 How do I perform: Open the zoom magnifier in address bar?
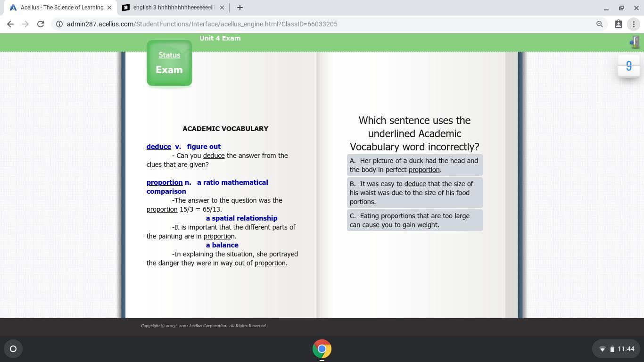(x=600, y=24)
